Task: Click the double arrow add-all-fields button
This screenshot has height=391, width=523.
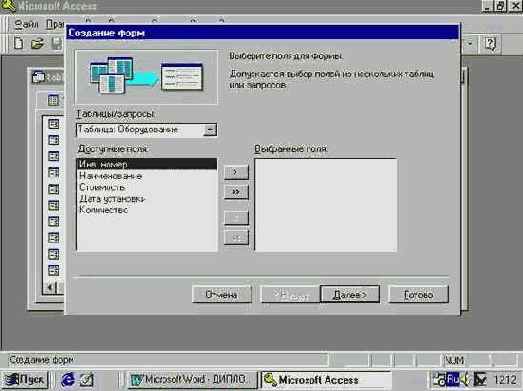Action: (236, 192)
